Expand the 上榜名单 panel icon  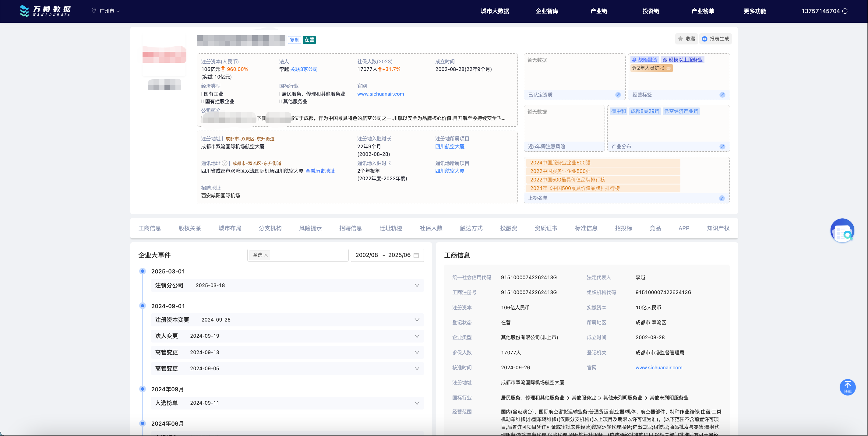(x=722, y=198)
